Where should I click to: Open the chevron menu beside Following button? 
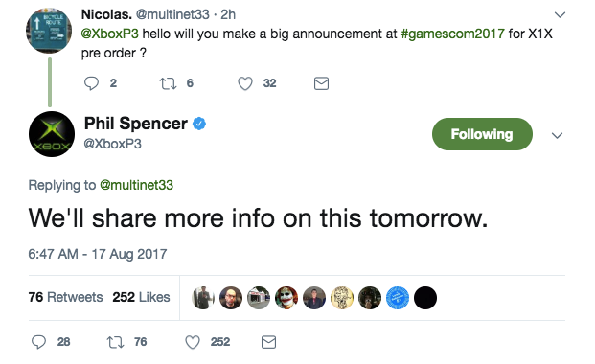[557, 135]
